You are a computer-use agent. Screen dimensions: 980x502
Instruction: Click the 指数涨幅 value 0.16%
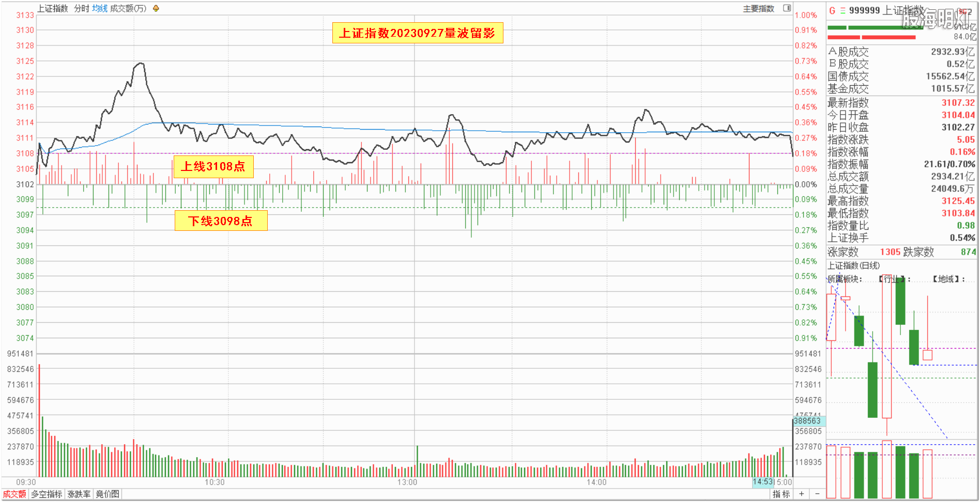pyautogui.click(x=962, y=152)
